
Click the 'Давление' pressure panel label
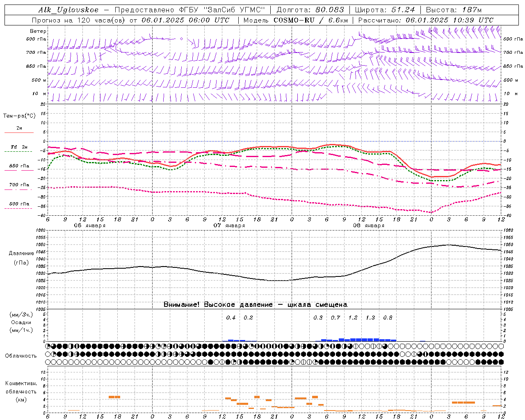(x=21, y=253)
